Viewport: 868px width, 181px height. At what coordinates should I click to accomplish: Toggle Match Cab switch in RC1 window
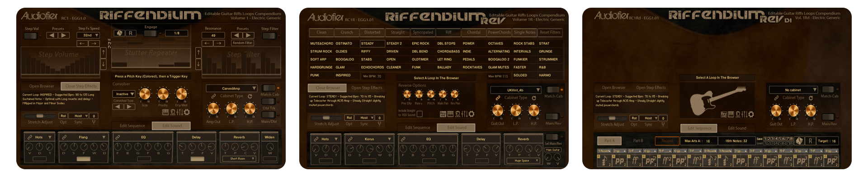[269, 88]
